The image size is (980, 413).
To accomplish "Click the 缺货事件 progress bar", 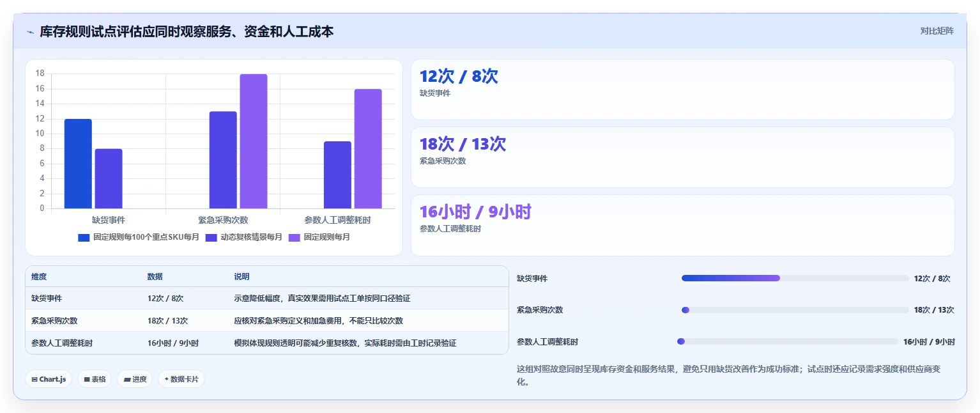I will coord(795,278).
